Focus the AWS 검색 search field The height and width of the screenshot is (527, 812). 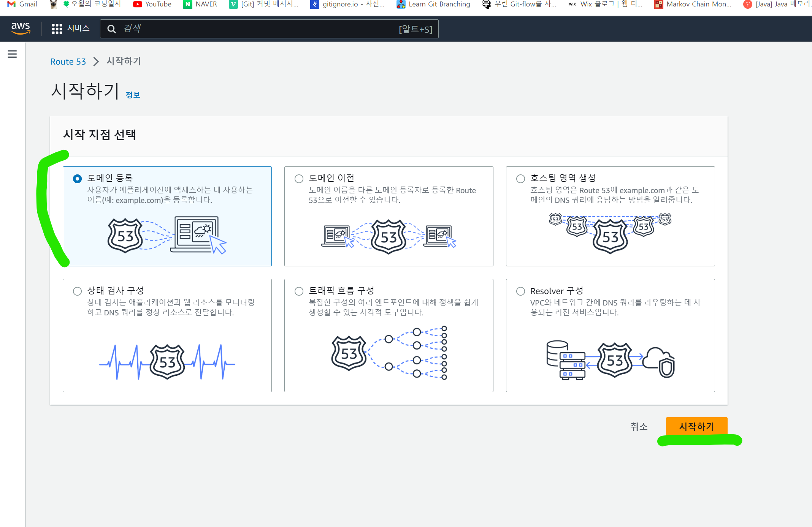[259, 29]
